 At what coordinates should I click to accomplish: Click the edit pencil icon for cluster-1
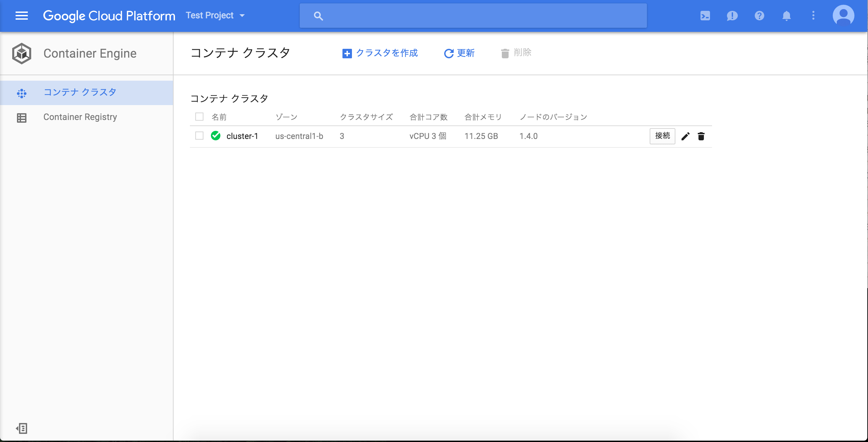tap(685, 136)
